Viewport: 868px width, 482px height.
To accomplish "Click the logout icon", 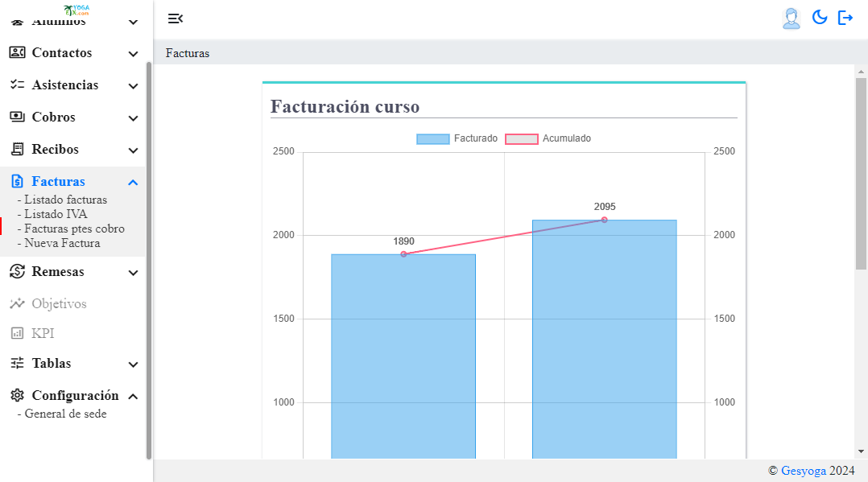I will (x=845, y=18).
